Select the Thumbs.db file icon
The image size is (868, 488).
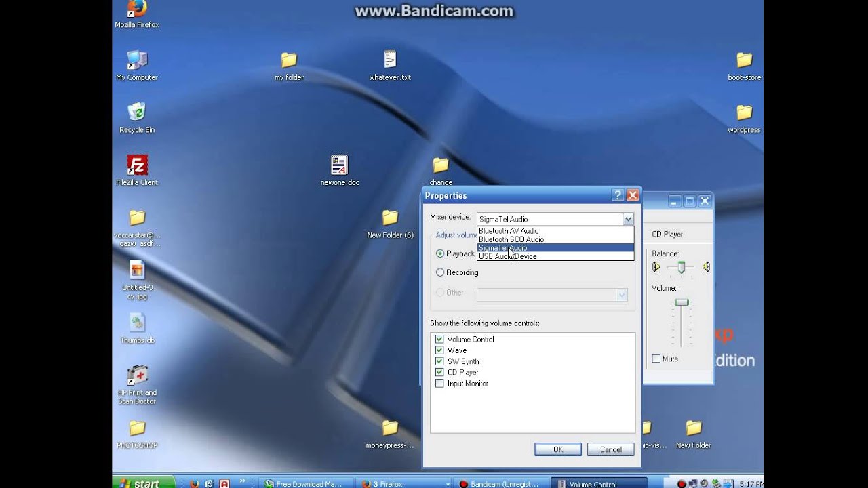(137, 329)
